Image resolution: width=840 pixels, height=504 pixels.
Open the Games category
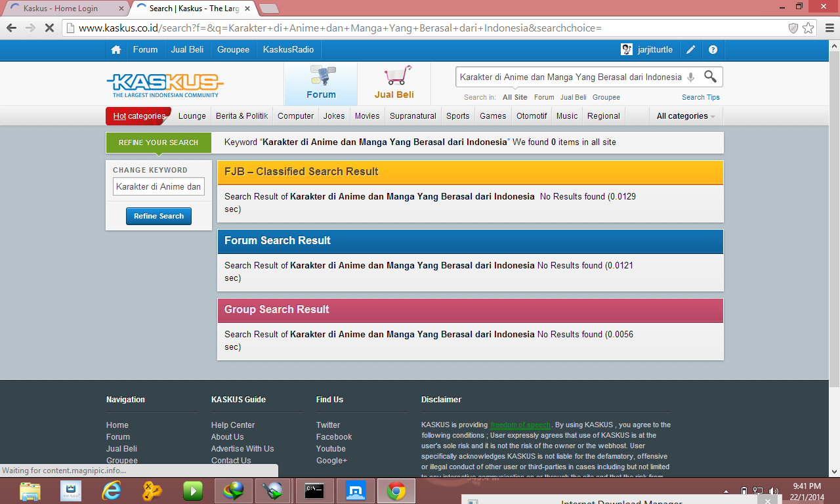tap(493, 116)
